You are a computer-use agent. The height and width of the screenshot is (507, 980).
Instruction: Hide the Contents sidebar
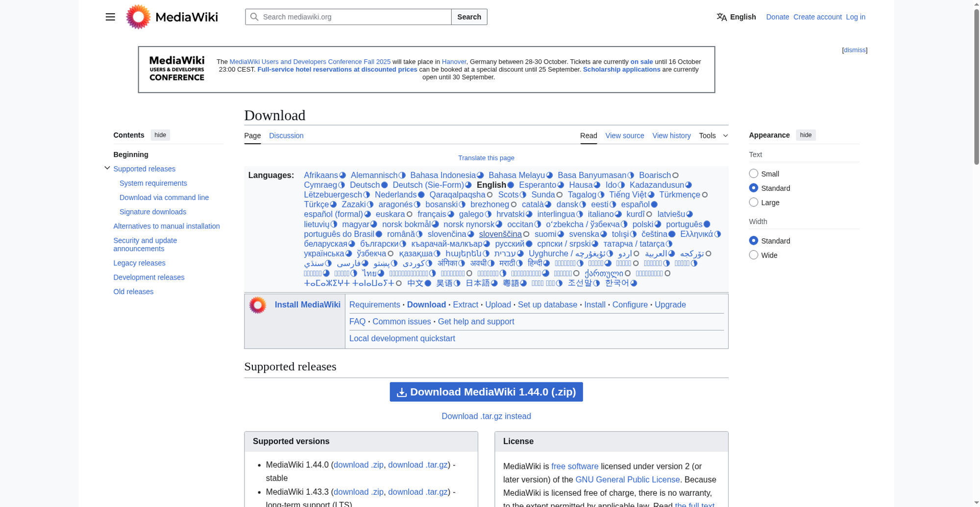pos(160,135)
